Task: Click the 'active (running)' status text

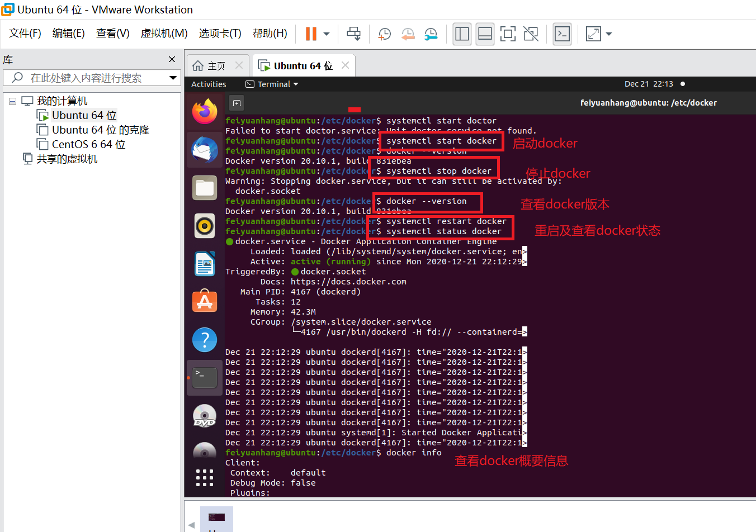Action: (x=330, y=262)
